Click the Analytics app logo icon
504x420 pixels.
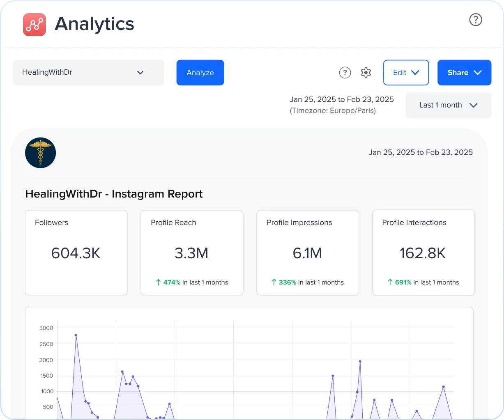click(35, 25)
